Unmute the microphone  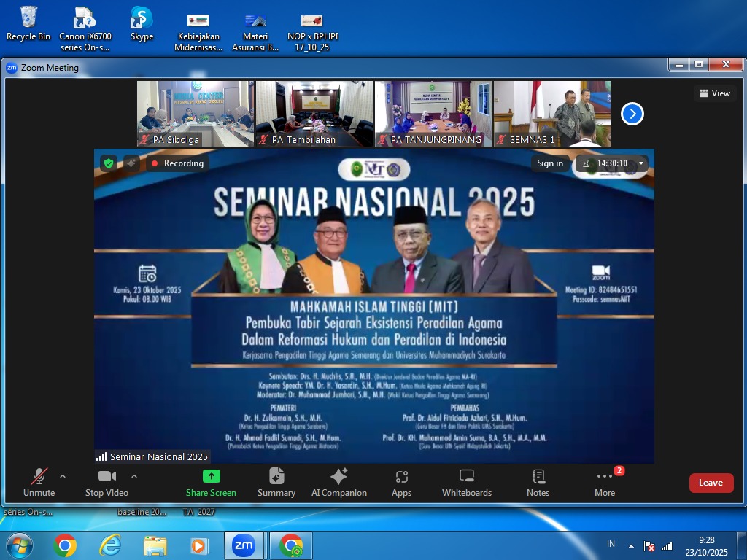coord(39,477)
